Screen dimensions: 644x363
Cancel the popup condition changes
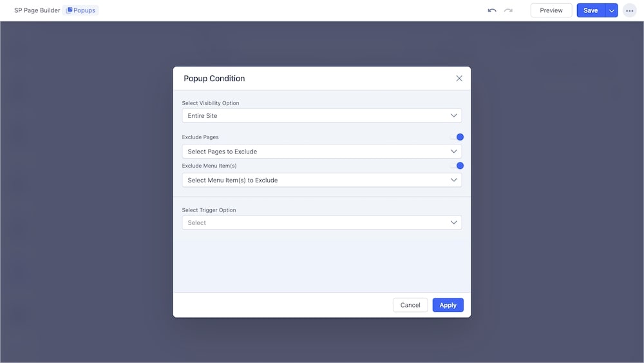(410, 305)
